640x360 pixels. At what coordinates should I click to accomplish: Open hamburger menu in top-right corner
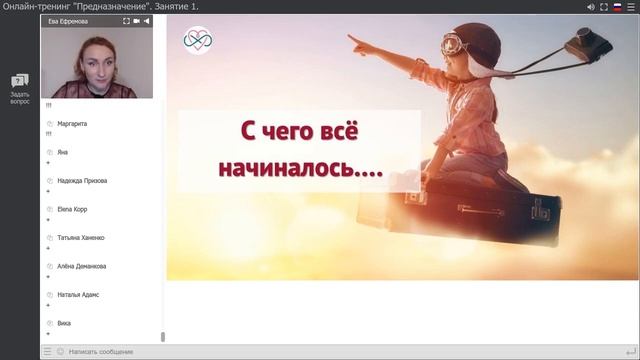click(631, 7)
